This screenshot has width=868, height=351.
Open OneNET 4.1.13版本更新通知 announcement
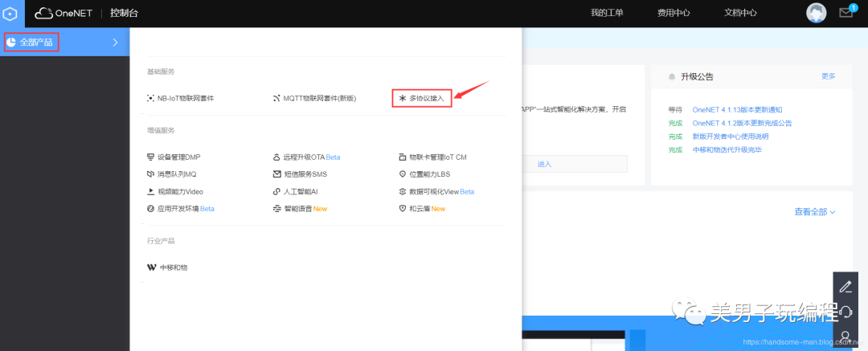coord(737,109)
